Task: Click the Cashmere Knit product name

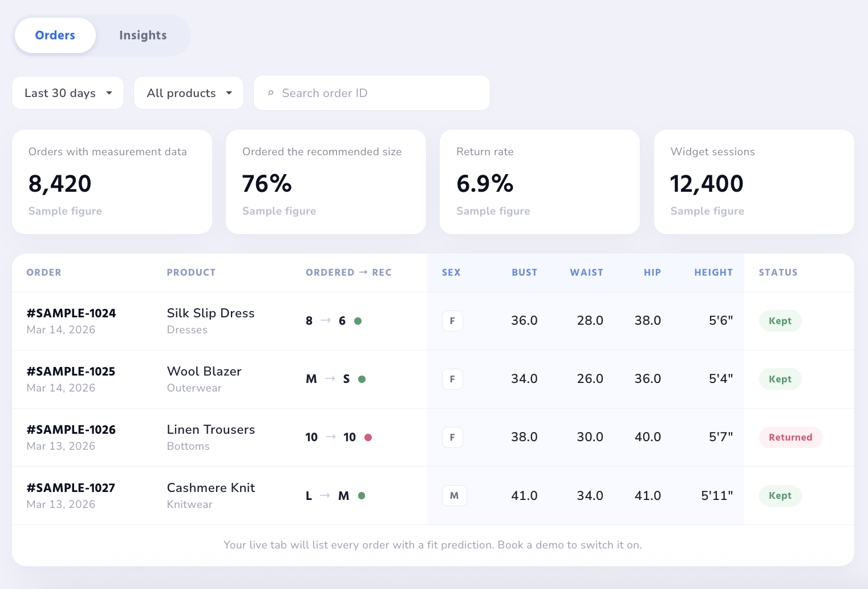Action: point(211,488)
